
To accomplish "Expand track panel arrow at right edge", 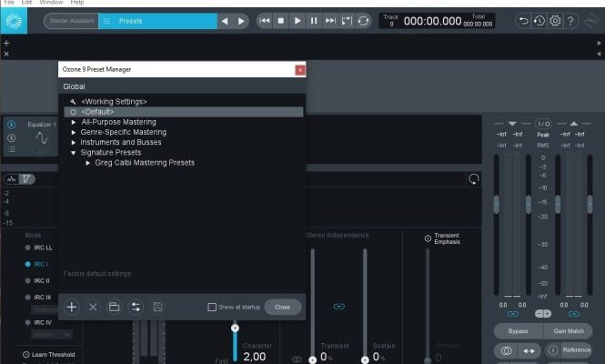I will click(x=600, y=44).
